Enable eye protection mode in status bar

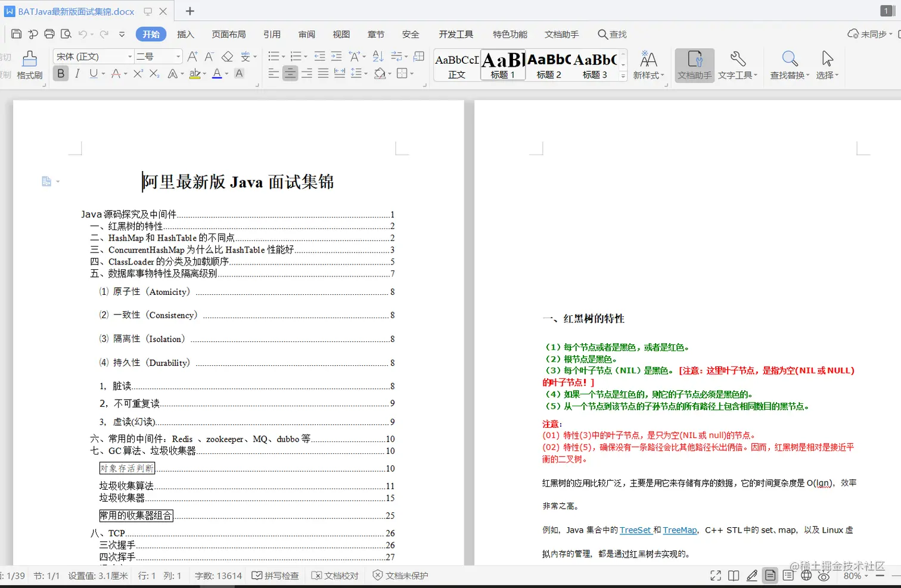pyautogui.click(x=824, y=575)
